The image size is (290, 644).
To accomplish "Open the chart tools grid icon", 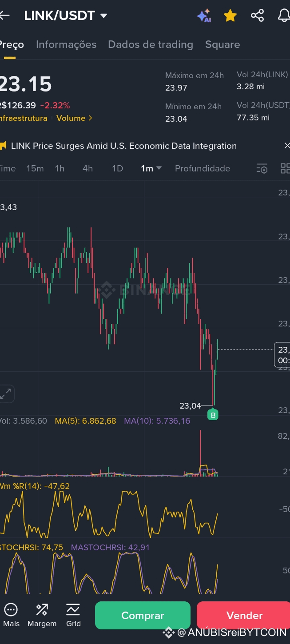I will [x=285, y=168].
